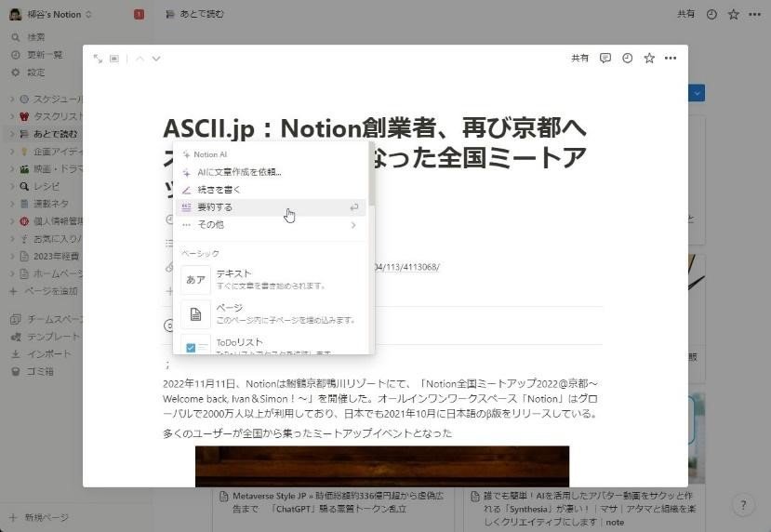Click the red notification badge
The width and height of the screenshot is (771, 532).
tap(140, 14)
